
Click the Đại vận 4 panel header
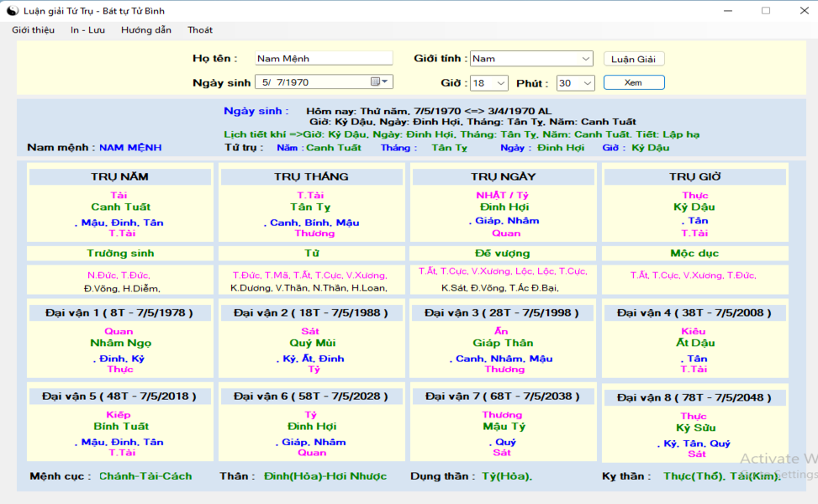pyautogui.click(x=695, y=312)
